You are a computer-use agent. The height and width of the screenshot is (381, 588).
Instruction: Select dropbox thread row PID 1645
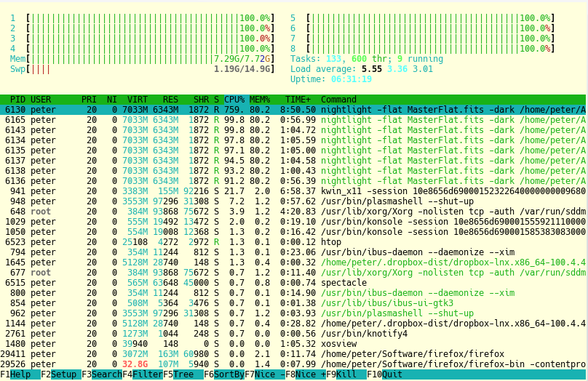(293, 262)
